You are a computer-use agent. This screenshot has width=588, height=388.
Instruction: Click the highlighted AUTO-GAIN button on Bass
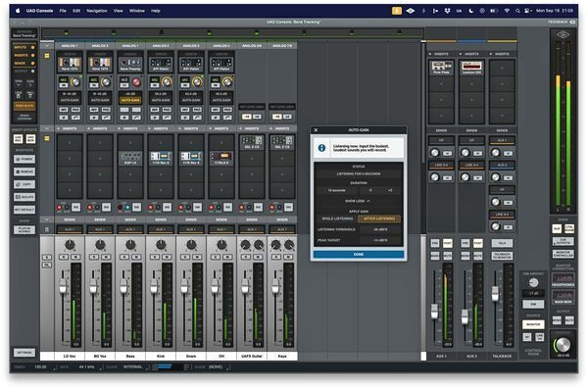tap(130, 101)
